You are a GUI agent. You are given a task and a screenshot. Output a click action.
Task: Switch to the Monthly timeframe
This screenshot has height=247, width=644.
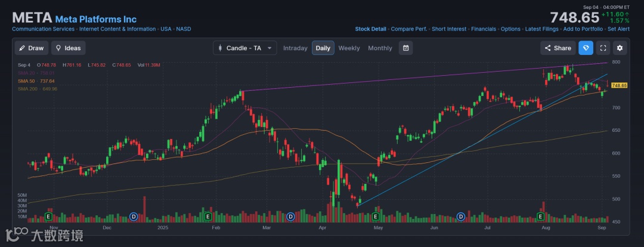pos(380,48)
